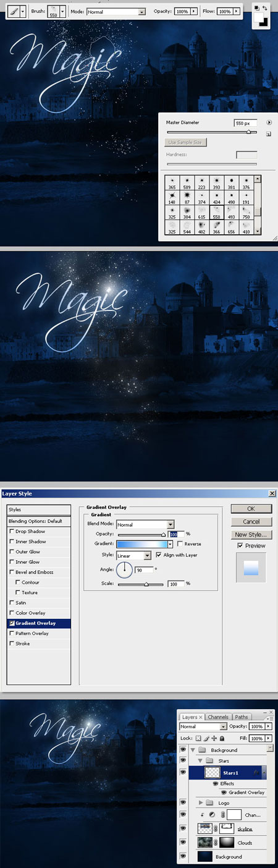This screenshot has width=278, height=868.
Task: Open the gradient Style Linear dropdown
Action: [148, 555]
